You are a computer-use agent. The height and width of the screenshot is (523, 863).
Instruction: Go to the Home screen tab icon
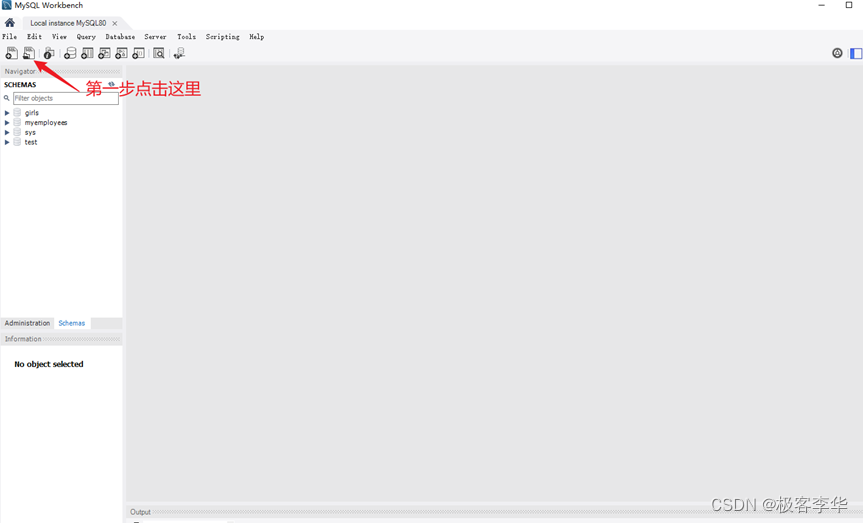tap(10, 23)
